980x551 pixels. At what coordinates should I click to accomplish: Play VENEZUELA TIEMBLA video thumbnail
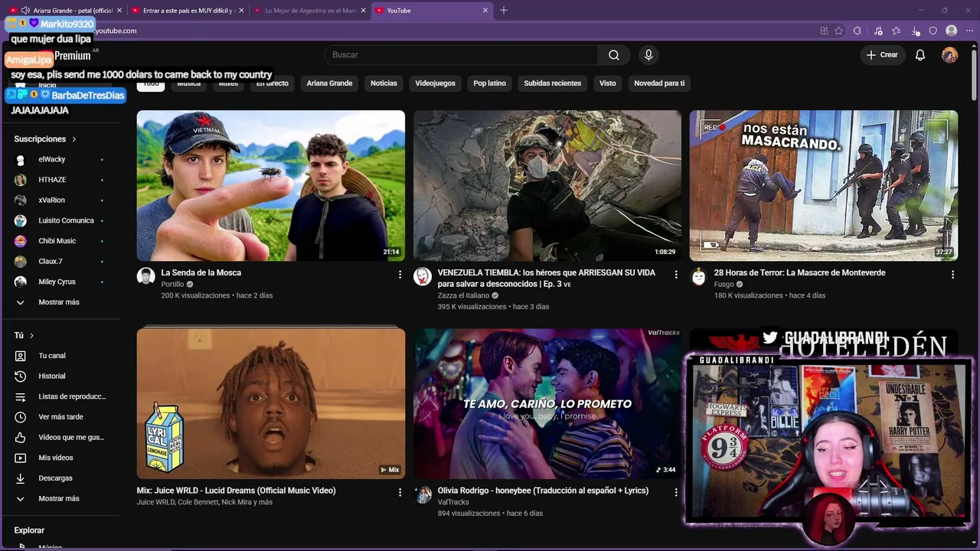pyautogui.click(x=547, y=186)
